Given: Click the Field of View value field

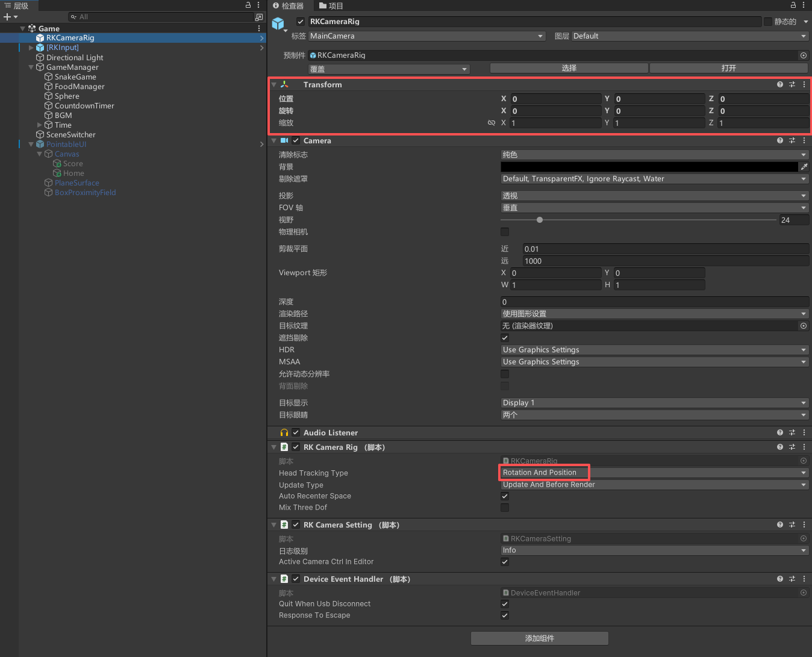Looking at the screenshot, I should click(x=794, y=220).
